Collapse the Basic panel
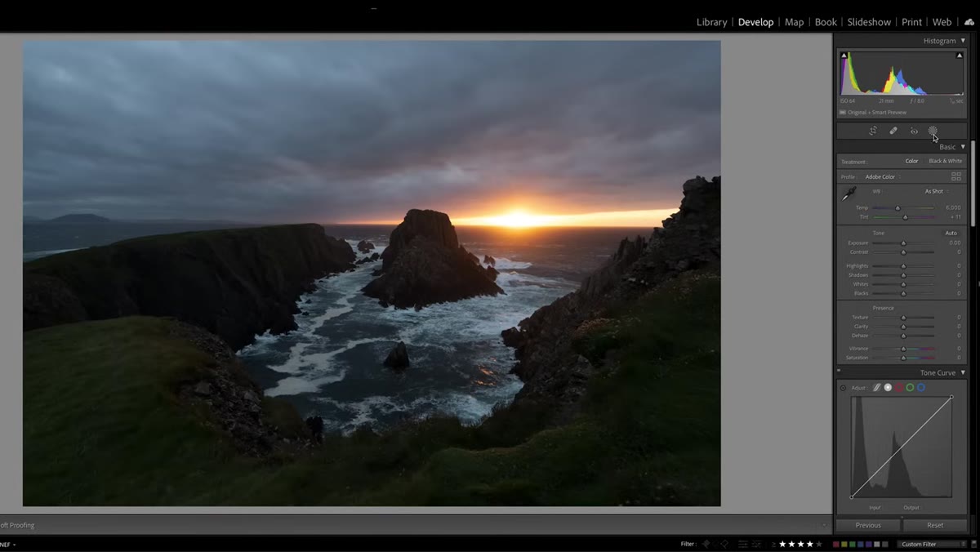This screenshot has width=980, height=552. click(x=963, y=147)
